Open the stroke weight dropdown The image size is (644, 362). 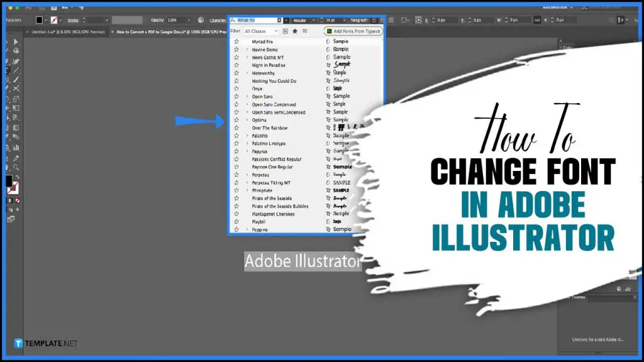(107, 20)
